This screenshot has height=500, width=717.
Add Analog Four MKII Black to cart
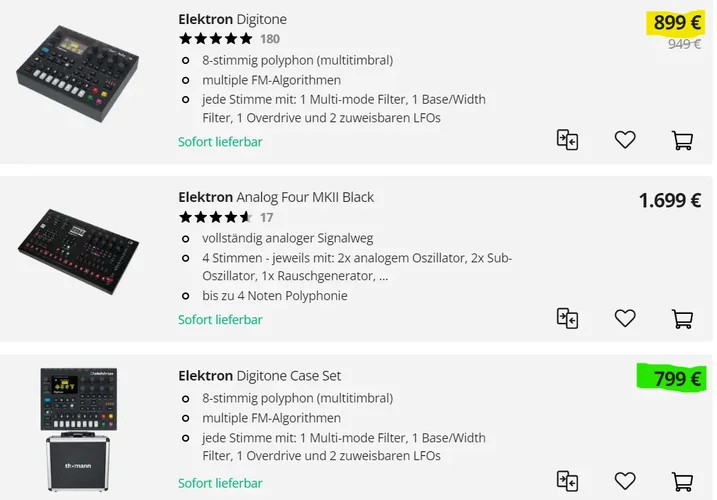[682, 318]
